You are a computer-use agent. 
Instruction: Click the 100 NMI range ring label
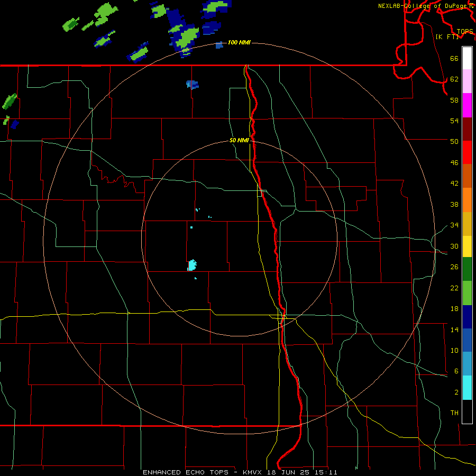point(239,42)
